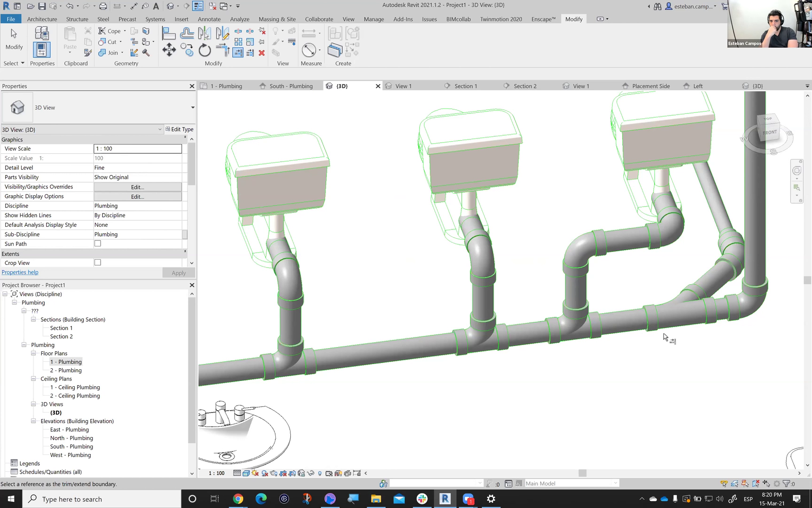Toggle the Properties palette button in ribbon

click(41, 50)
